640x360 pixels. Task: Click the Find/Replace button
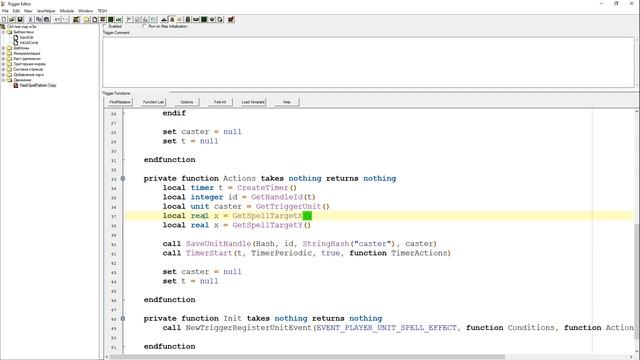tap(120, 102)
